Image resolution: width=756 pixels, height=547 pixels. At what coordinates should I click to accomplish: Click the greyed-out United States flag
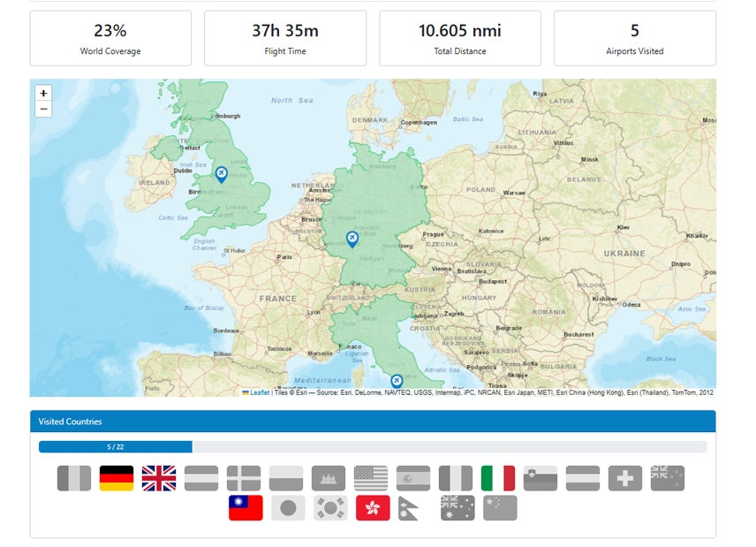point(371,478)
